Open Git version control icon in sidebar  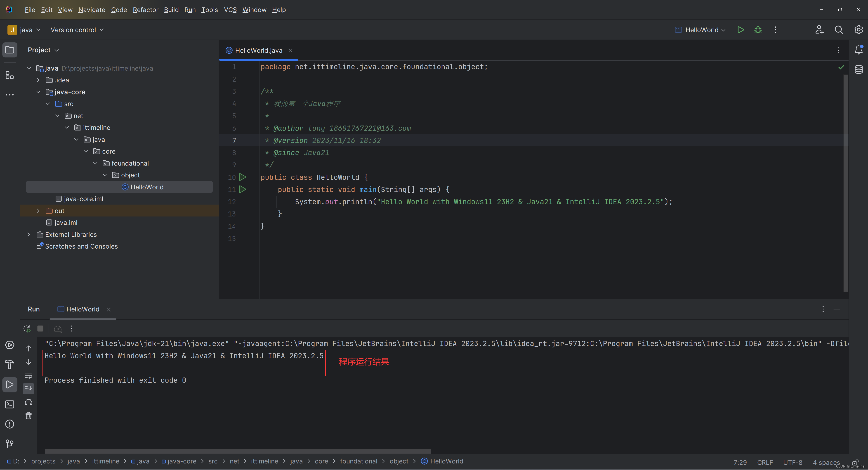click(x=10, y=444)
